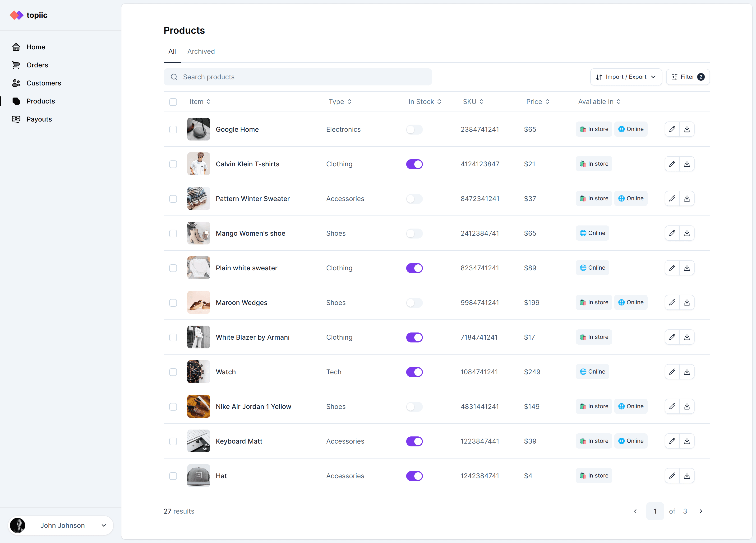Screen dimensions: 756x543
Task: Open the Orders cart icon in the sidebar
Action: 16,65
